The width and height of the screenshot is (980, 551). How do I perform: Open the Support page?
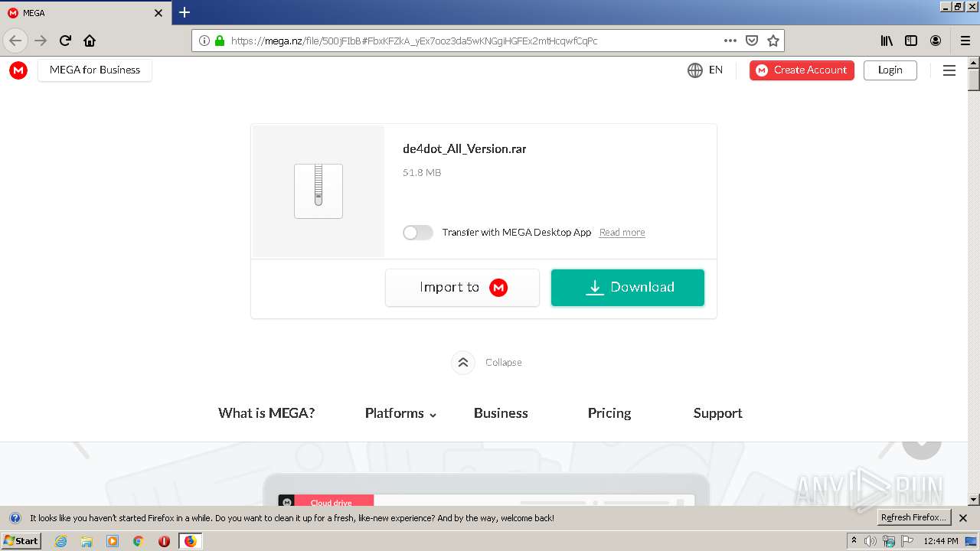[718, 413]
